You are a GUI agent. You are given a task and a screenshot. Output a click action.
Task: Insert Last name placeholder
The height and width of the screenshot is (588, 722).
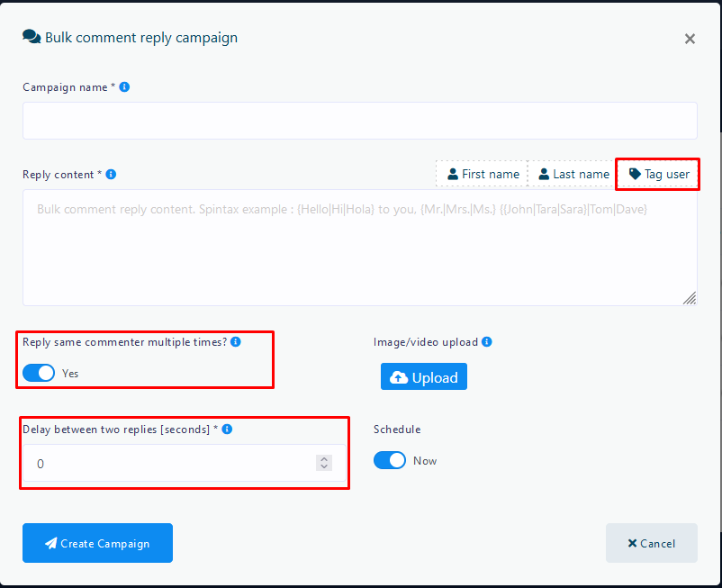click(572, 174)
